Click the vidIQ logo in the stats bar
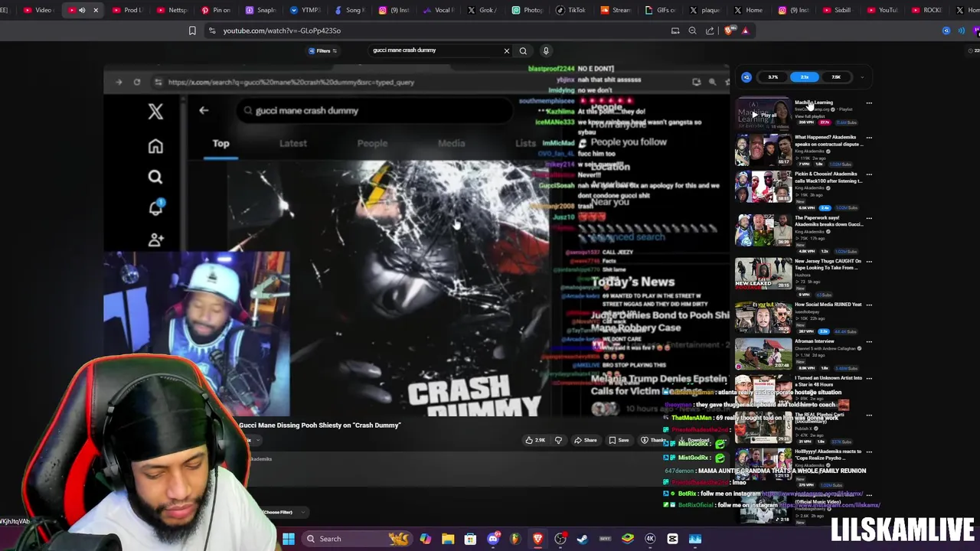The height and width of the screenshot is (551, 980). tap(746, 77)
